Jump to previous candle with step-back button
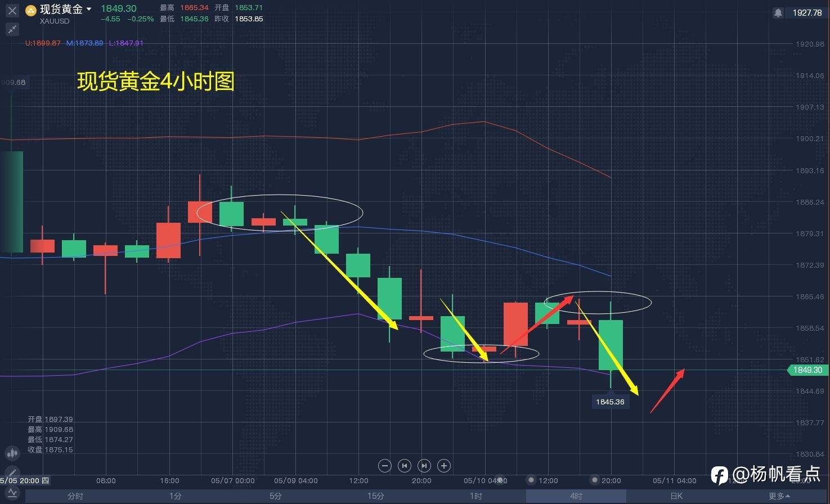830x504 pixels. (405, 466)
